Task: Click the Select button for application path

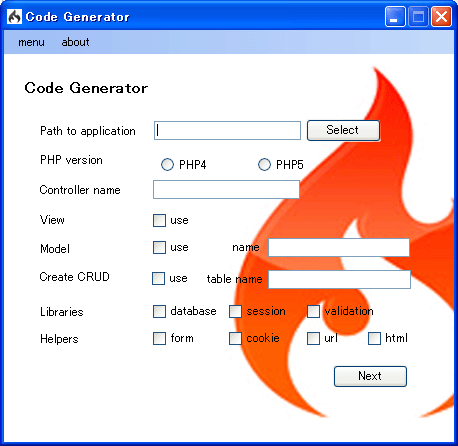Action: (x=343, y=130)
